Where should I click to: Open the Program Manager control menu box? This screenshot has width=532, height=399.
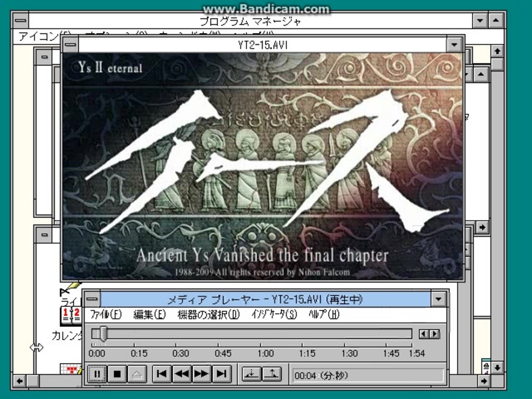click(x=21, y=21)
